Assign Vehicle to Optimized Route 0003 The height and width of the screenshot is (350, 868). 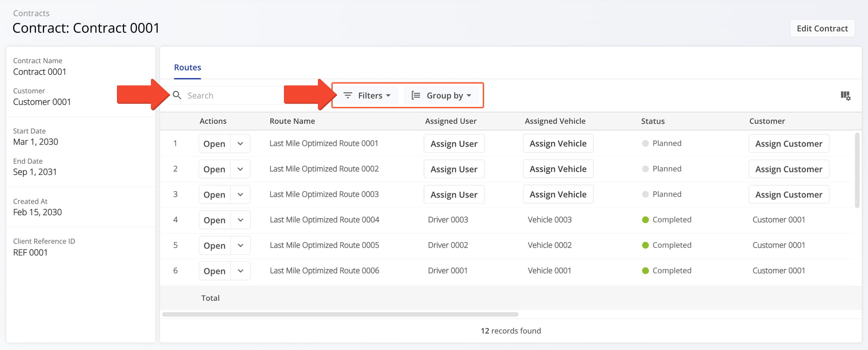pos(558,194)
